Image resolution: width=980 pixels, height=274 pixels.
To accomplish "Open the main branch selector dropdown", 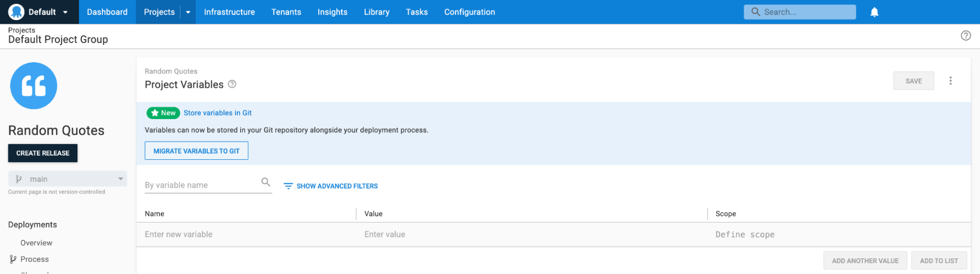I will tap(68, 179).
